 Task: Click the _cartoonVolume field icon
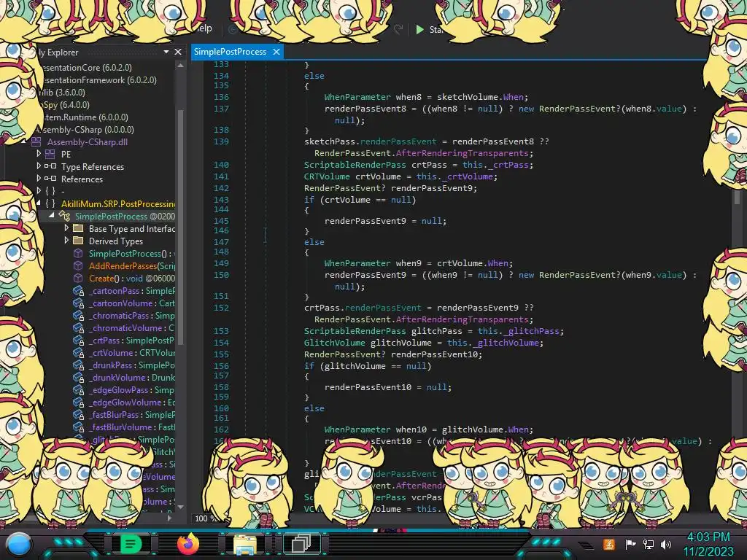pos(78,303)
